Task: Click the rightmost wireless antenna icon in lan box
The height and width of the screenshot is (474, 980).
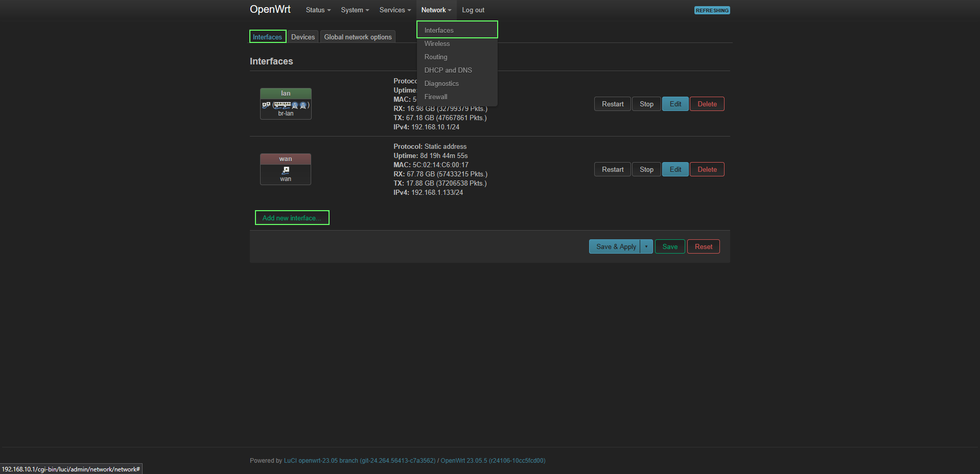Action: pyautogui.click(x=303, y=105)
